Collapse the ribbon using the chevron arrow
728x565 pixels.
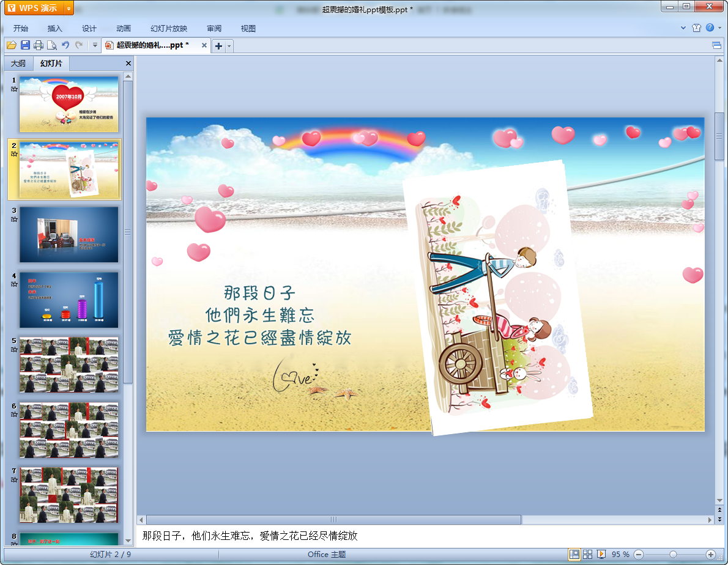(x=683, y=28)
